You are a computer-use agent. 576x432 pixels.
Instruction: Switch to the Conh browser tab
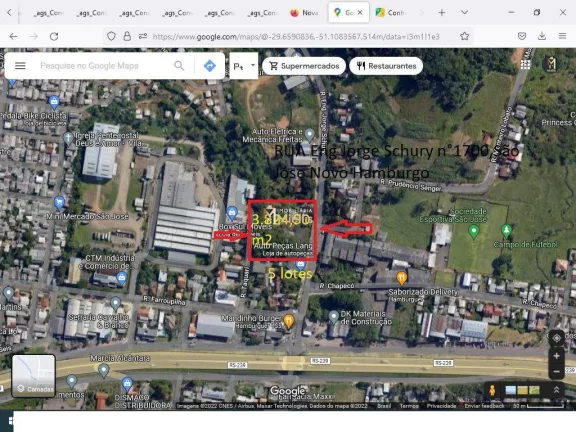tap(391, 12)
